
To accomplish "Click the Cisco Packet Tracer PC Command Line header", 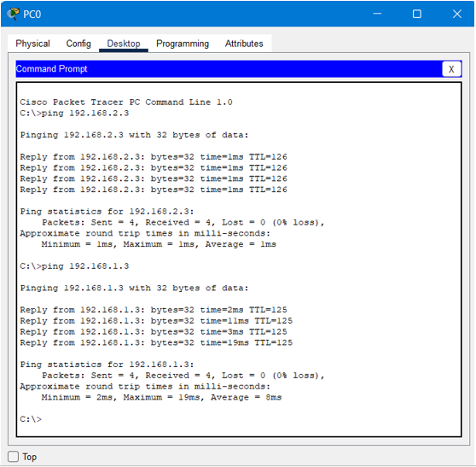I will click(126, 102).
